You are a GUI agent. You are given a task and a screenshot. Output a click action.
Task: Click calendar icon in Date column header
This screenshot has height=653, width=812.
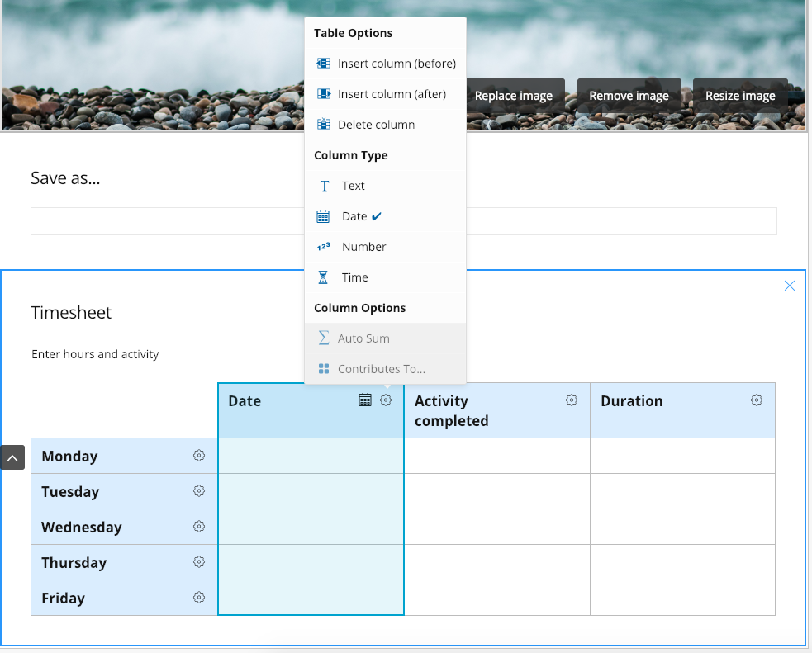click(x=365, y=400)
